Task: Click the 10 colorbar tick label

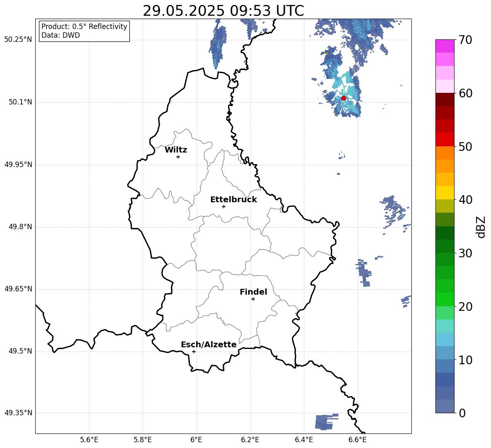Action: pyautogui.click(x=465, y=360)
